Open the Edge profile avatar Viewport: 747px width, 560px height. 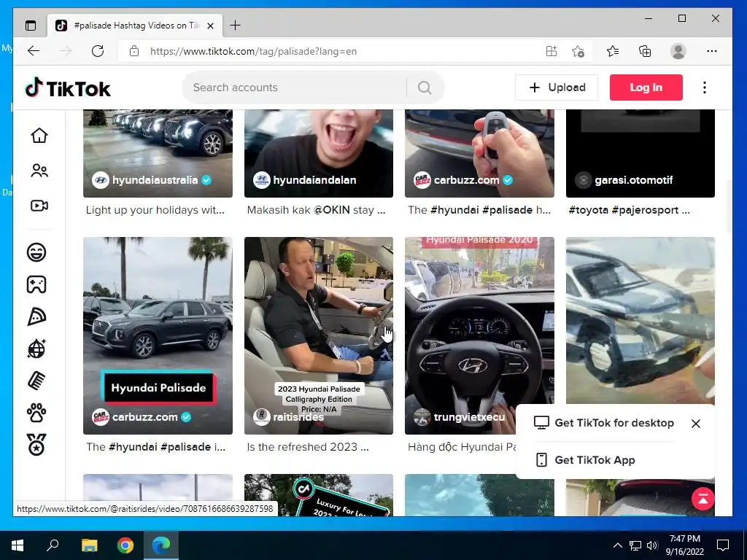coord(678,51)
